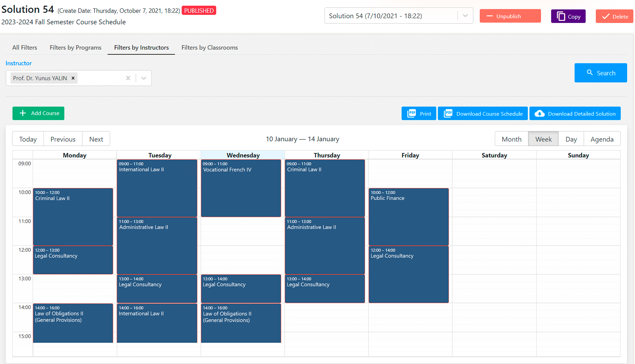Image resolution: width=635 pixels, height=364 pixels.
Task: Open Filters by Classrooms tab
Action: [x=209, y=48]
